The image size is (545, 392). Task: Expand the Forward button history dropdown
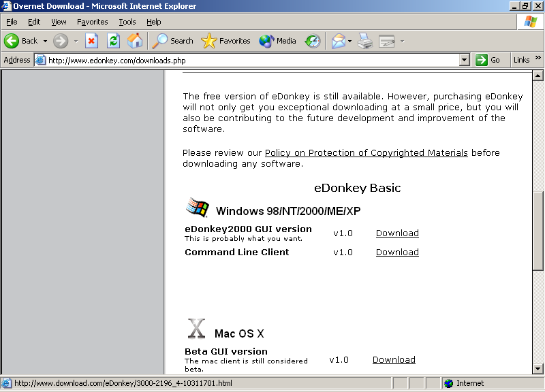(76, 41)
